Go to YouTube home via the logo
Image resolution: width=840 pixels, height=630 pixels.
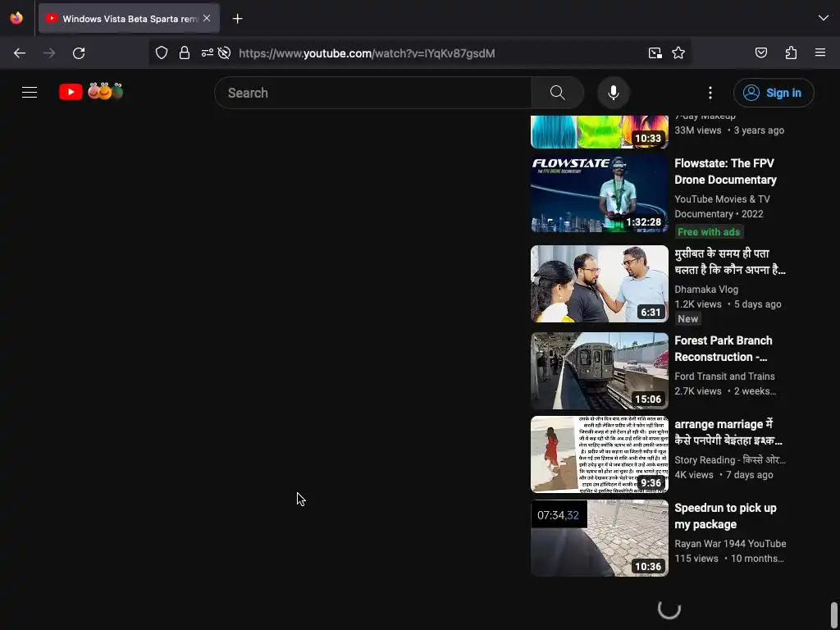pos(91,92)
